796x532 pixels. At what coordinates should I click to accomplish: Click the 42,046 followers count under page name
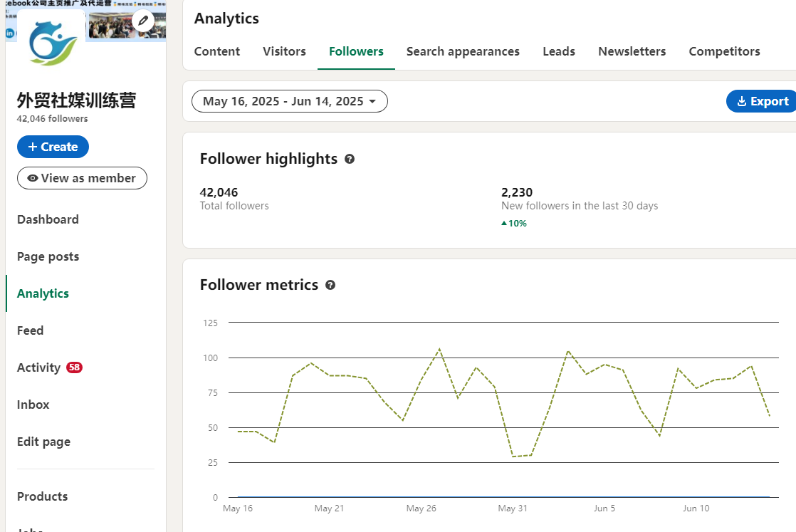pos(53,119)
